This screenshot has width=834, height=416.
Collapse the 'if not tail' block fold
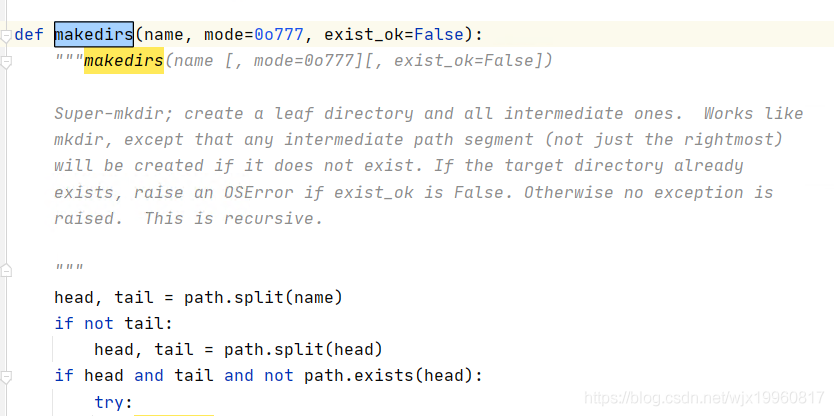pos(6,323)
